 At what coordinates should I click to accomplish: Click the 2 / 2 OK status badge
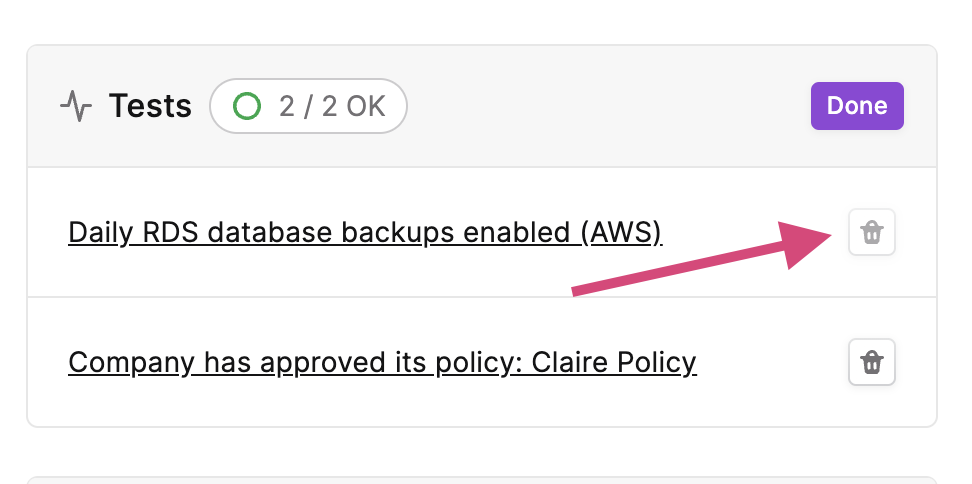308,106
